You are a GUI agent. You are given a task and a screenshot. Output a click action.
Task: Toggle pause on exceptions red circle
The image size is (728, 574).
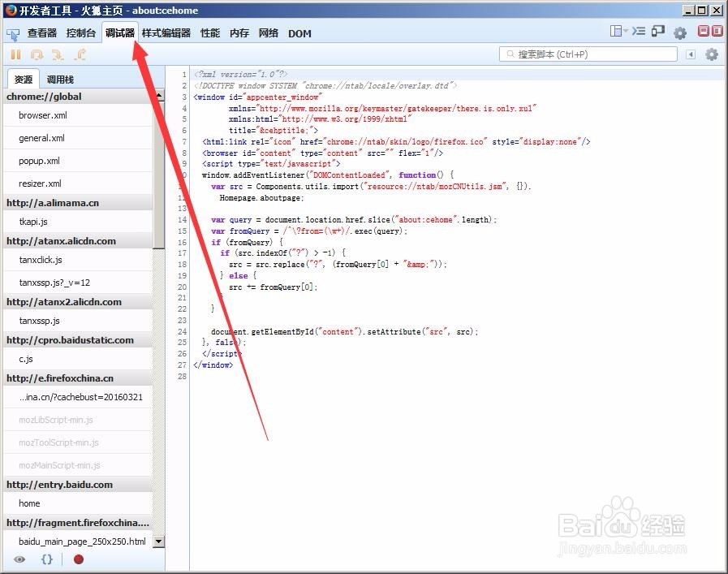[x=79, y=559]
